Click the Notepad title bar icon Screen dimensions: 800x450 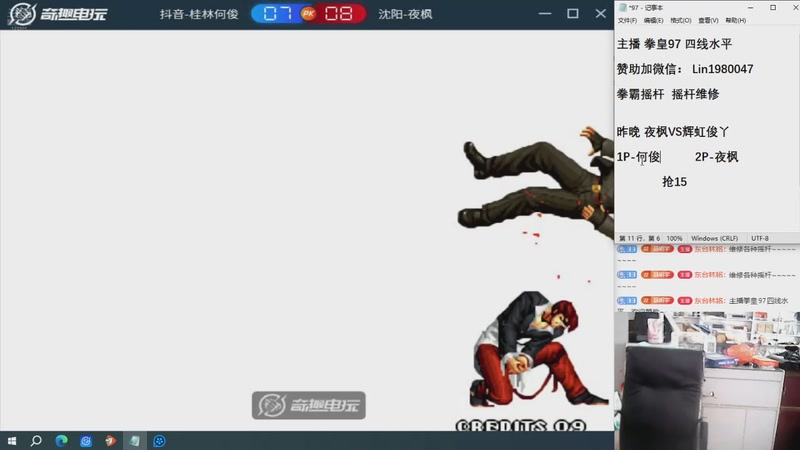pos(622,7)
